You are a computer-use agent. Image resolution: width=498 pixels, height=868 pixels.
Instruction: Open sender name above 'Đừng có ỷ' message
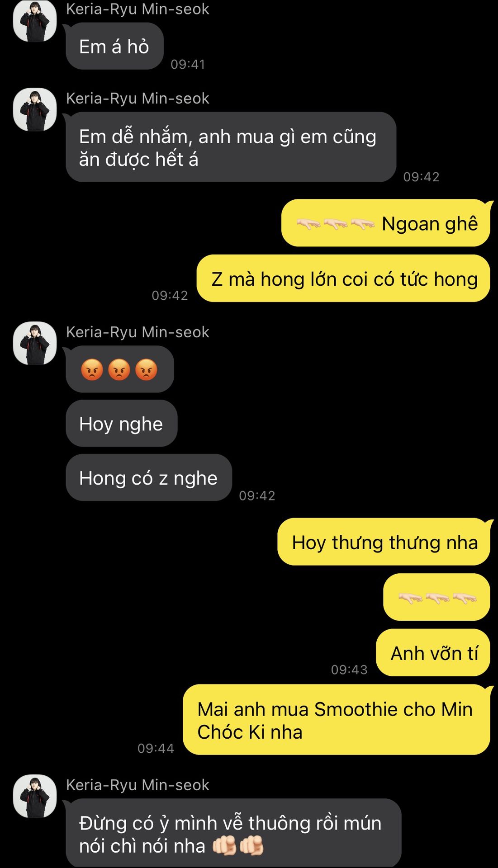pos(138,785)
